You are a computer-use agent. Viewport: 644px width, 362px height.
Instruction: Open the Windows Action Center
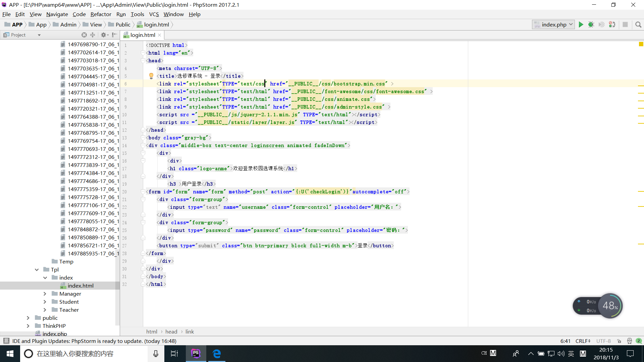[x=630, y=354]
